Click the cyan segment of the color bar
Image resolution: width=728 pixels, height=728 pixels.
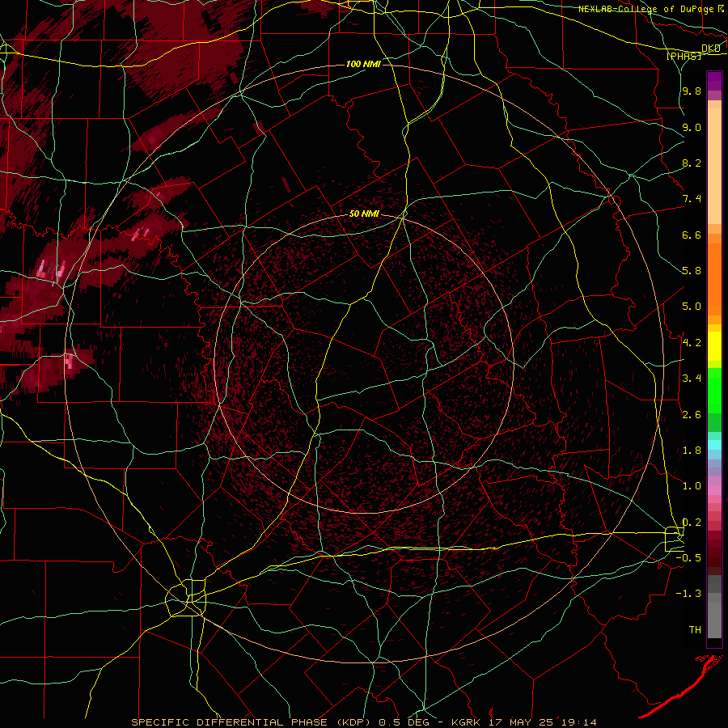tap(714, 445)
